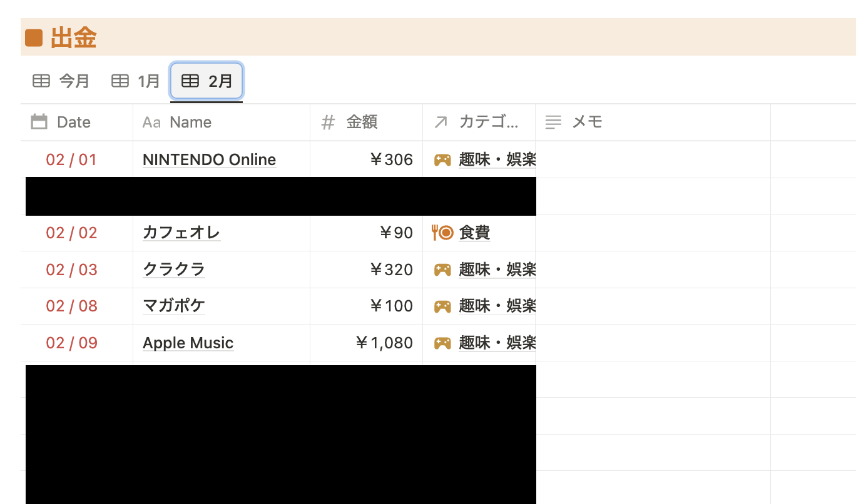The image size is (856, 504).
Task: Click the メモ cell in Apple Music row
Action: point(653,343)
